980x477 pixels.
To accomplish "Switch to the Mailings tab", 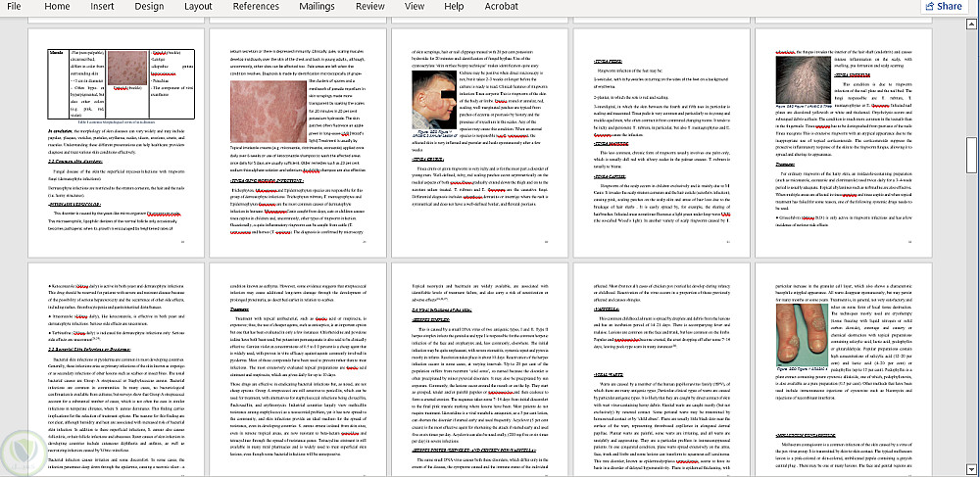I will coord(317,6).
